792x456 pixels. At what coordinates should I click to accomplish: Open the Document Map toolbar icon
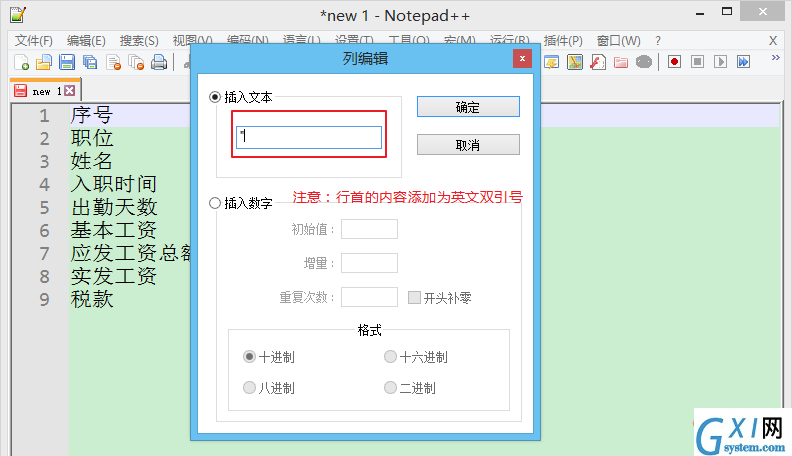pos(575,62)
